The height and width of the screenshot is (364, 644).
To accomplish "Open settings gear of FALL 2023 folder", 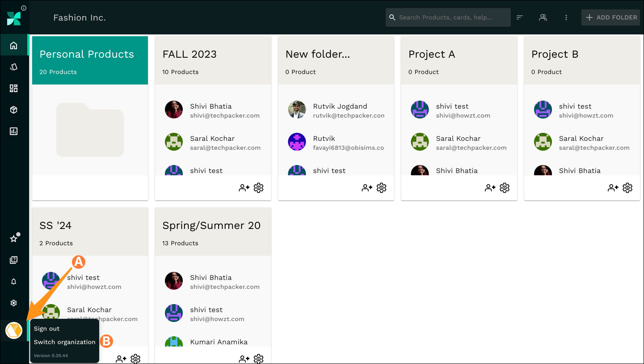I will point(258,188).
